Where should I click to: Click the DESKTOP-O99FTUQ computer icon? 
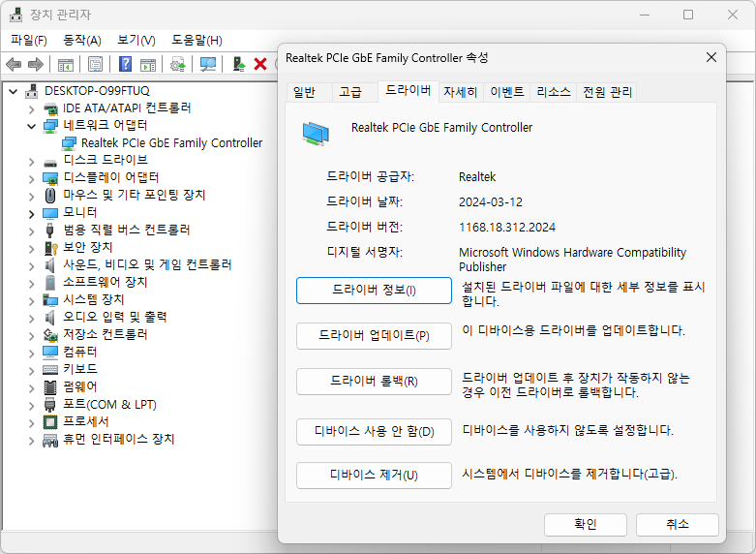(x=32, y=91)
